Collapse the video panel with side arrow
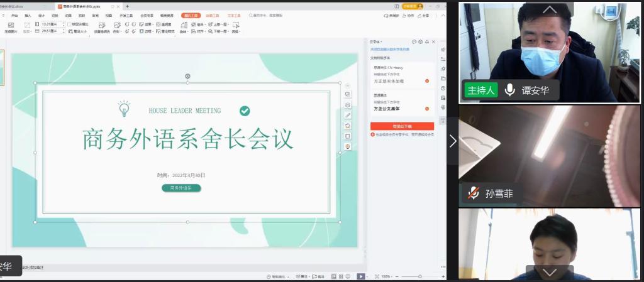 [452, 141]
